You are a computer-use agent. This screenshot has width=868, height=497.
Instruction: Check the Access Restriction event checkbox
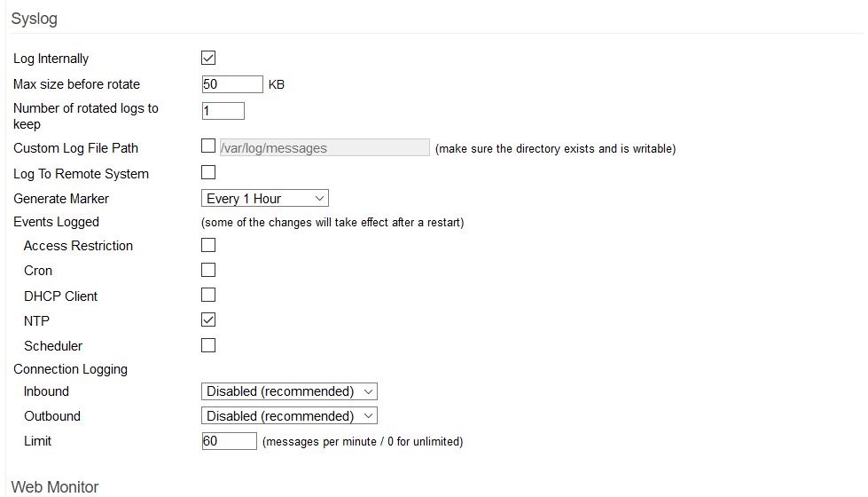coord(208,245)
